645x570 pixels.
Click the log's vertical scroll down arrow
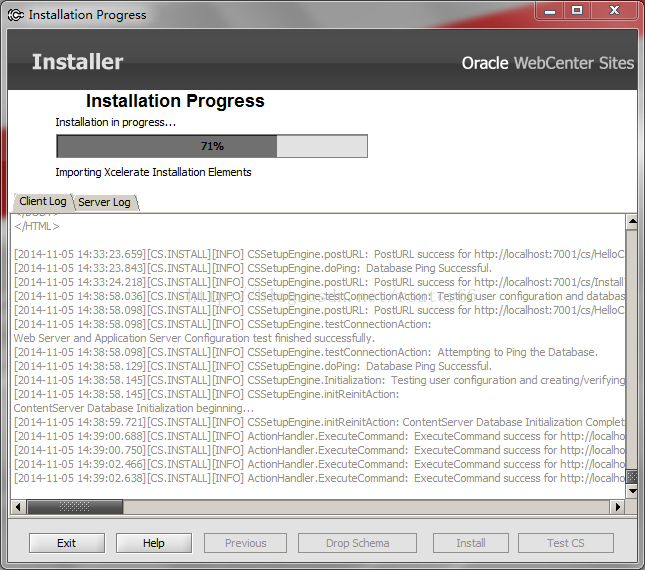(x=632, y=491)
